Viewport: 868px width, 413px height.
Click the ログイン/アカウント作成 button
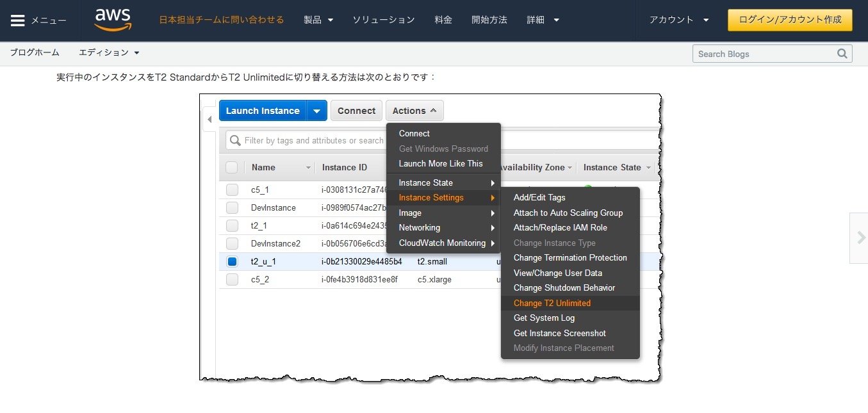point(790,20)
